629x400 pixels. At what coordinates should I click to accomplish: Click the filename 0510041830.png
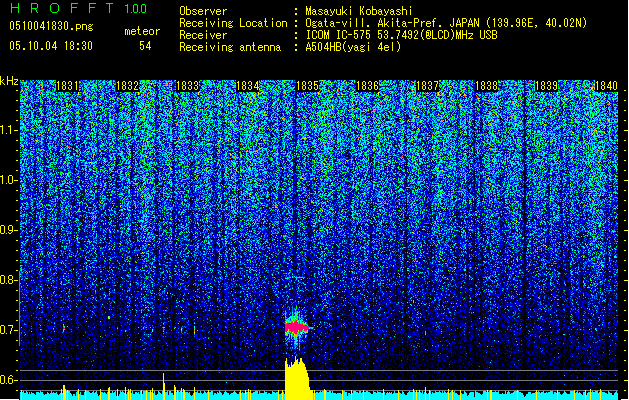51,27
